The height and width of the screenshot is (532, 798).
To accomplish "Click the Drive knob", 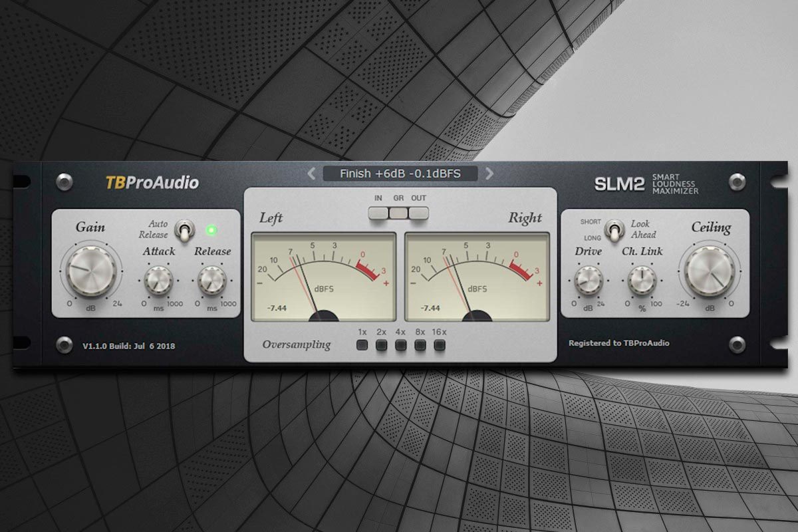I will tap(588, 280).
